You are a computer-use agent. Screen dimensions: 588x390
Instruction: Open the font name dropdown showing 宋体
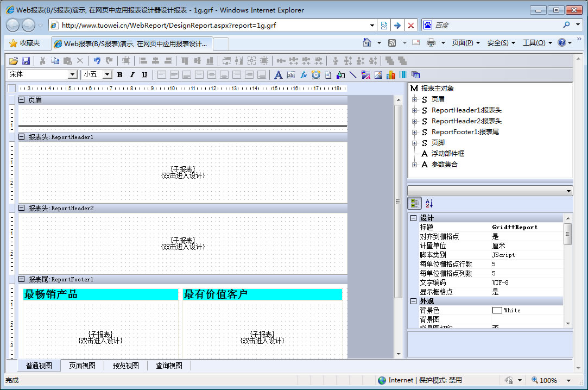click(72, 75)
